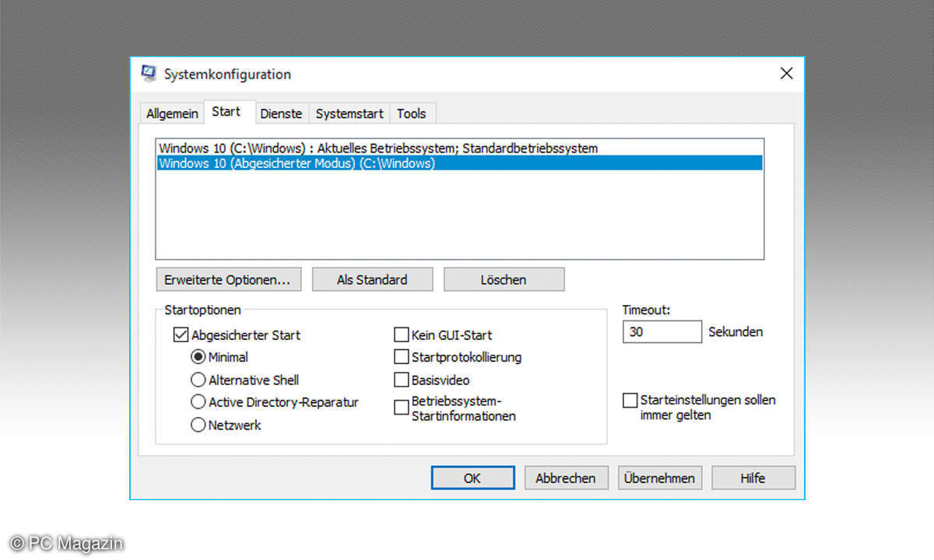Open the Dienste tab
Viewport: 934px width, 560px height.
pos(281,114)
